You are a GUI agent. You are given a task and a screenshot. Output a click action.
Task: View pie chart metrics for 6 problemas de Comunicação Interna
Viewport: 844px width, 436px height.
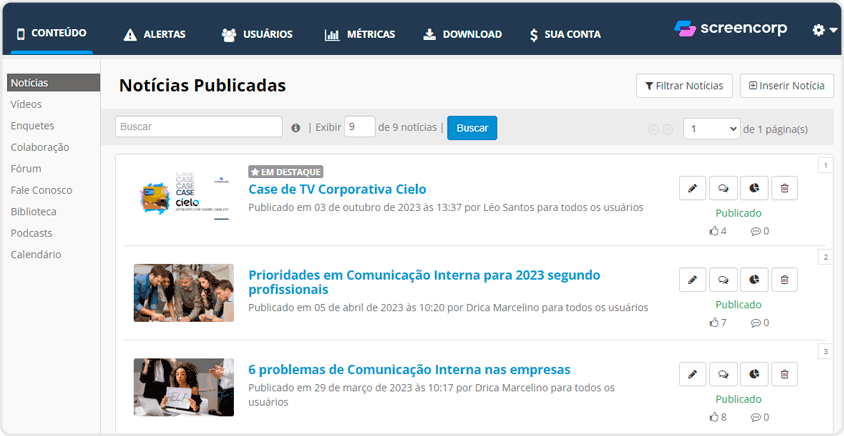coord(754,374)
